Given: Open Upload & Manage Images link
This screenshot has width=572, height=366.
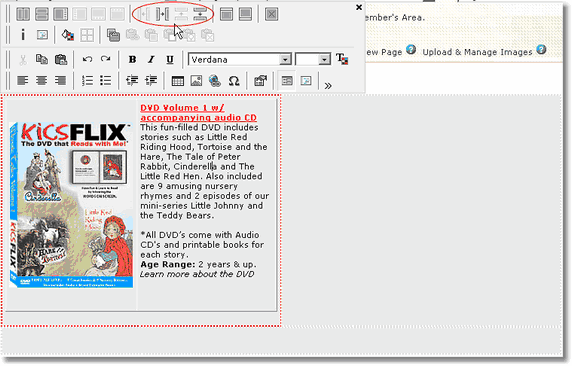Looking at the screenshot, I should click(x=477, y=52).
